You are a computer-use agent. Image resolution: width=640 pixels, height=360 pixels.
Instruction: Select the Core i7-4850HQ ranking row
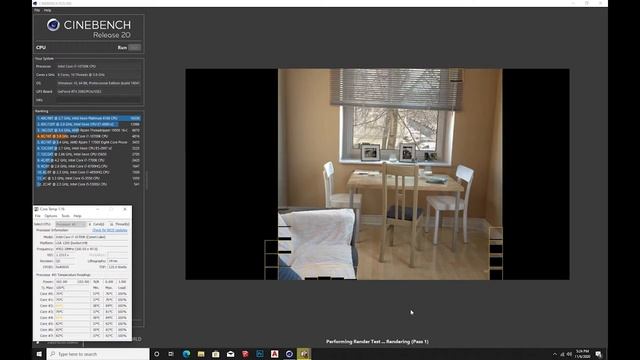(88, 172)
